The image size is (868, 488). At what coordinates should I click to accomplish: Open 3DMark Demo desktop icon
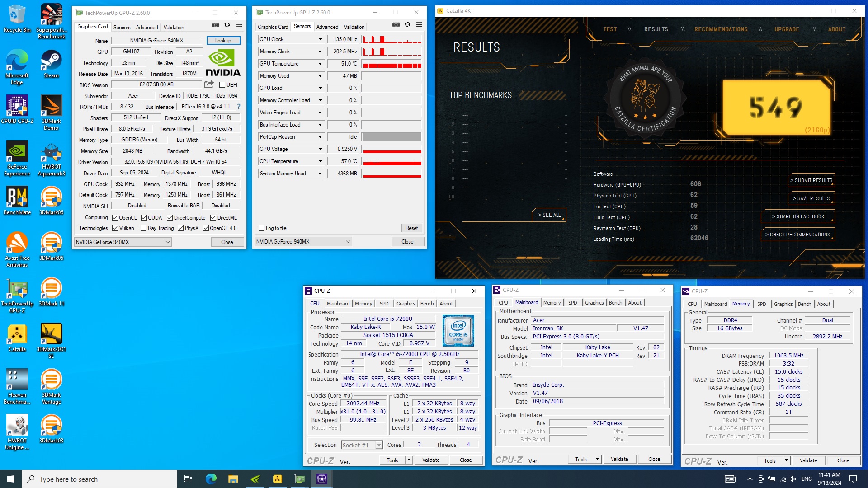(51, 113)
